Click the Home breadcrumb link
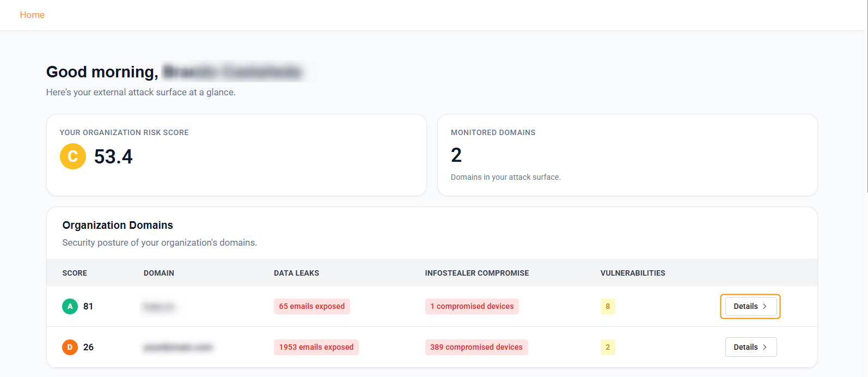The width and height of the screenshot is (868, 377). coord(32,15)
